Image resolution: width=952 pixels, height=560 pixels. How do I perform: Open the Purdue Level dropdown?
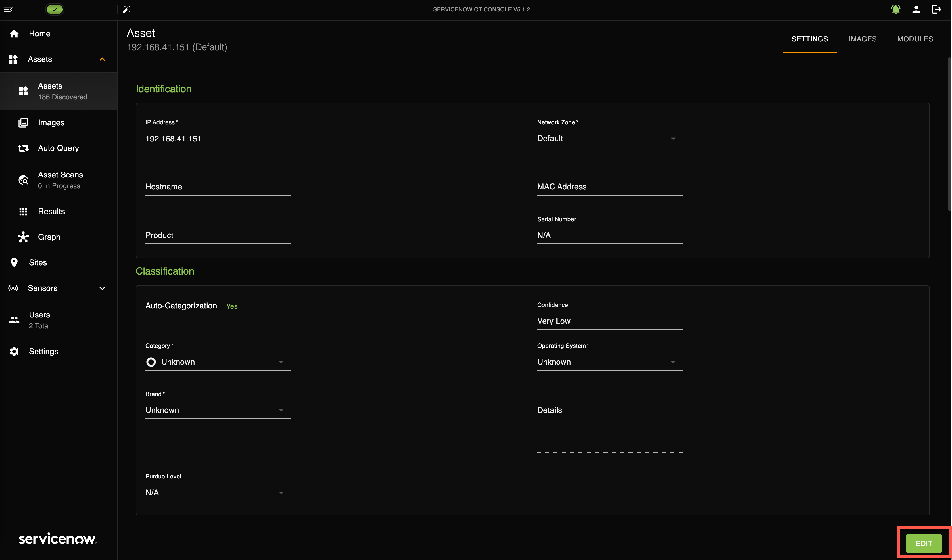click(x=218, y=492)
